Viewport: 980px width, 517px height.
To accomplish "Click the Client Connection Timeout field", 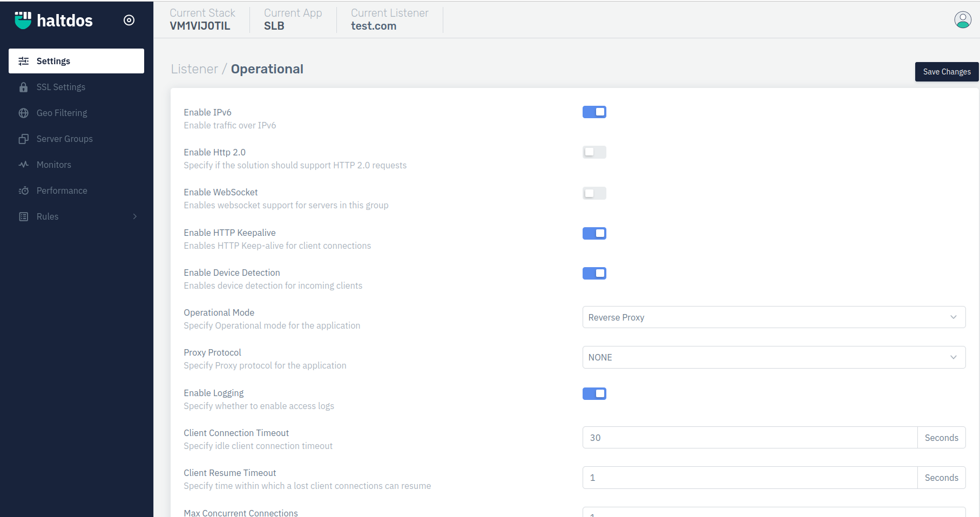I will click(x=750, y=438).
